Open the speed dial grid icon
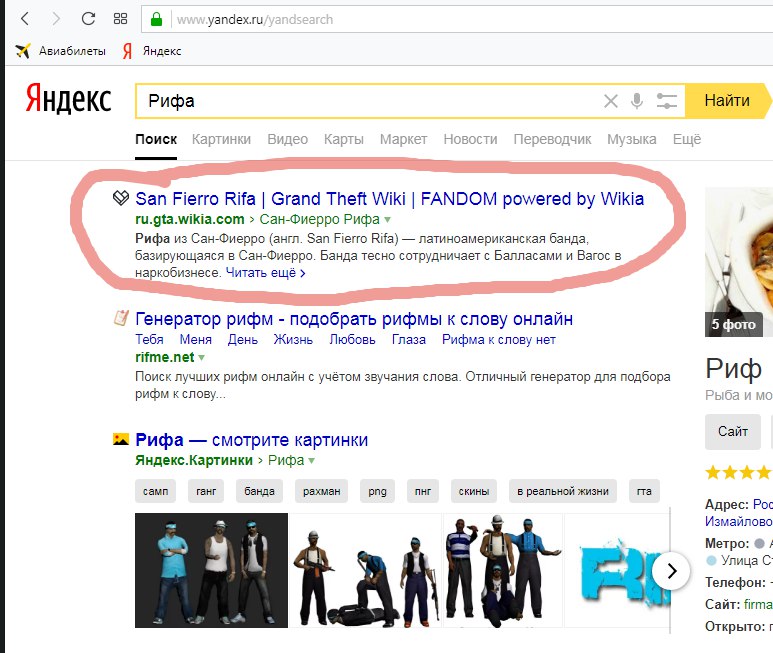Screen dimensions: 773x653 [x=120, y=19]
